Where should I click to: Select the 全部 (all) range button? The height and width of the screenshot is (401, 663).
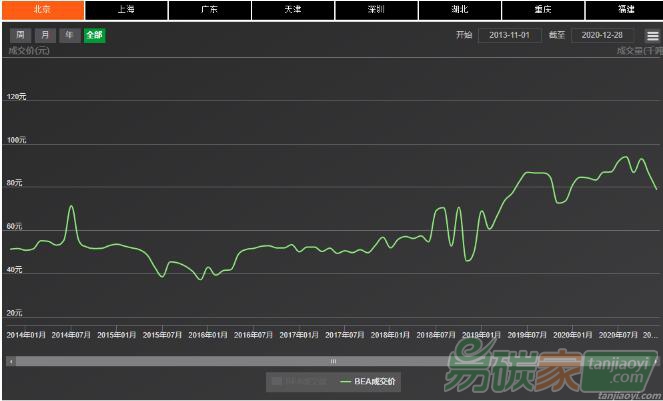click(94, 35)
